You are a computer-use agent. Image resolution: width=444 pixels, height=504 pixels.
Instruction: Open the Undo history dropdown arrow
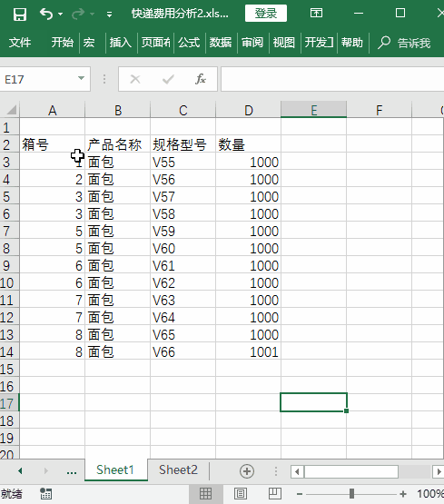[60, 15]
